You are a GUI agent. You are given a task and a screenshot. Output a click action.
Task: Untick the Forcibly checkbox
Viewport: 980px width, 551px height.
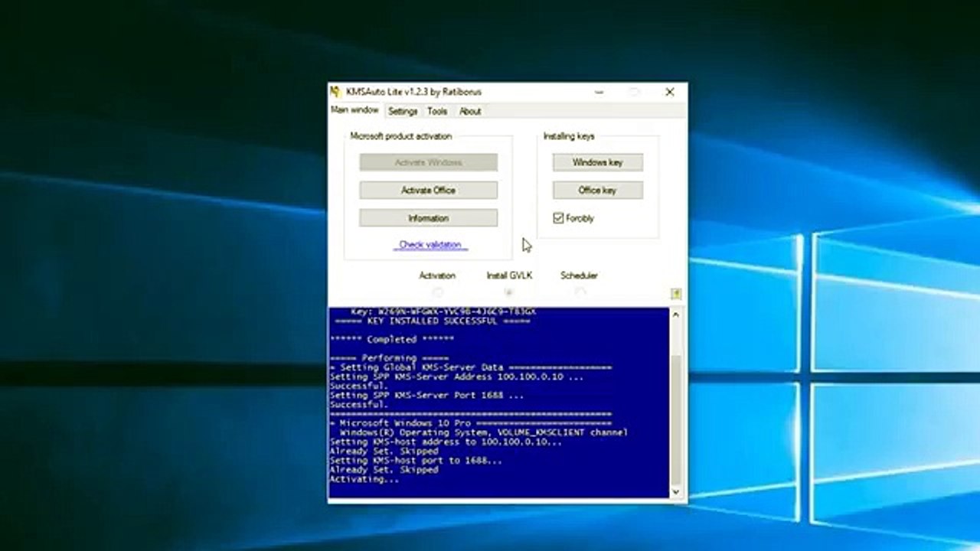click(x=558, y=218)
